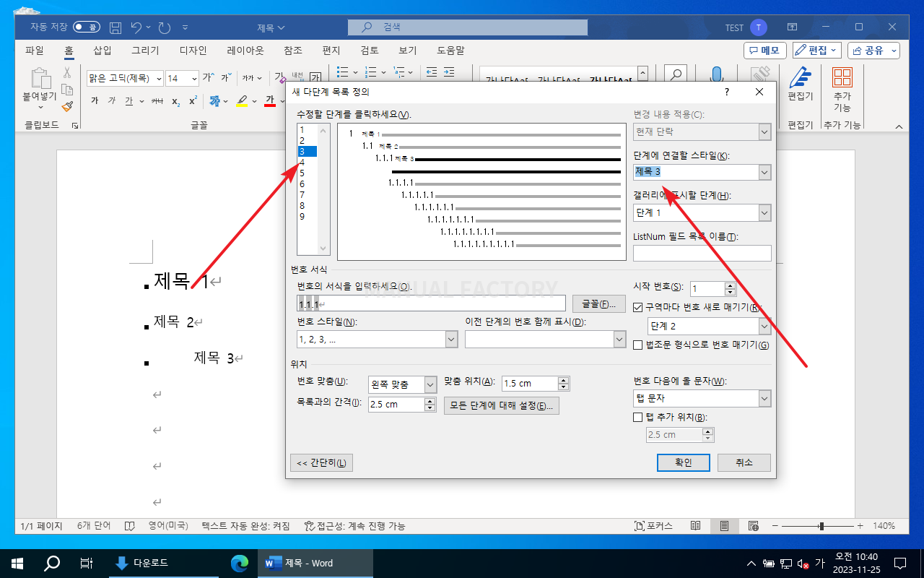Switch to Focus (포커스) mode in status bar
Screen dimensions: 924x578
coord(654,526)
